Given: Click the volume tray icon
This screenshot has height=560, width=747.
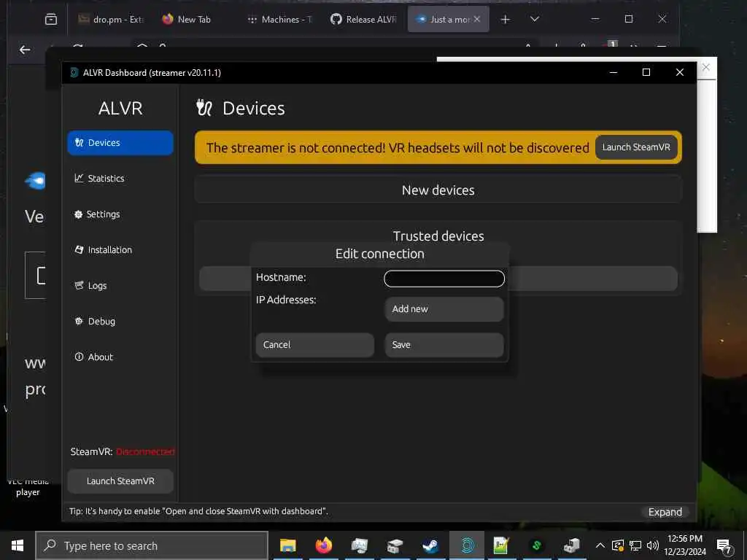Looking at the screenshot, I should (653, 545).
